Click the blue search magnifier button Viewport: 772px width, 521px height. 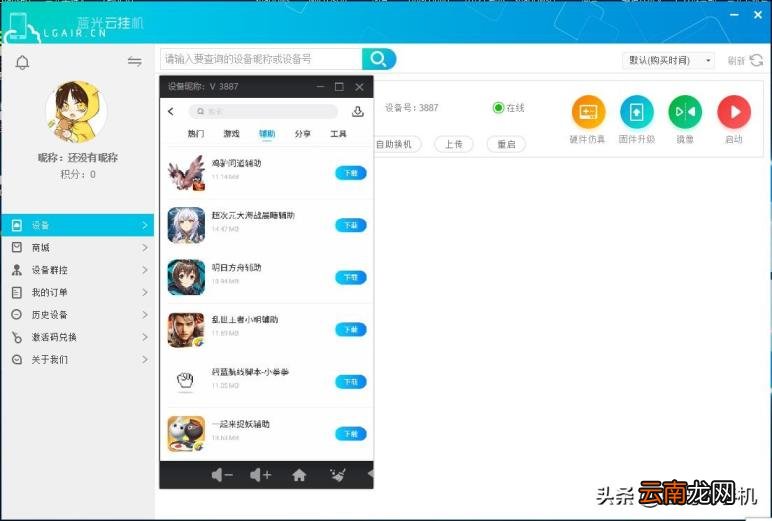point(379,59)
